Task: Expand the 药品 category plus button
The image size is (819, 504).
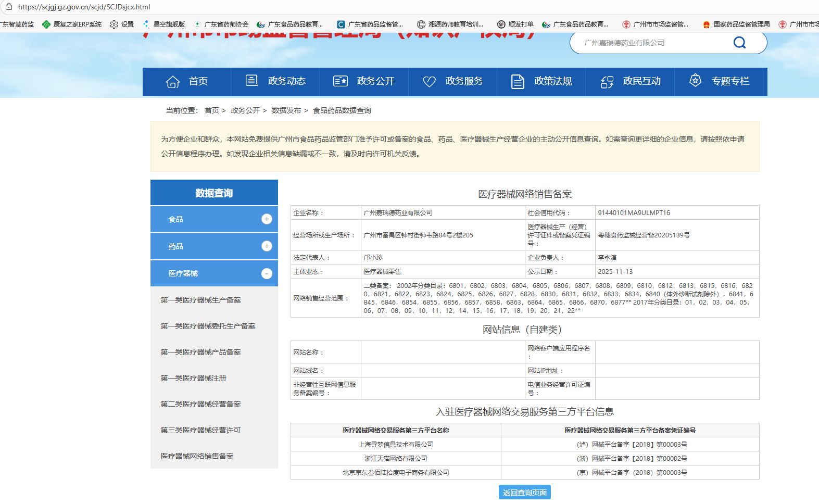Action: pos(267,246)
